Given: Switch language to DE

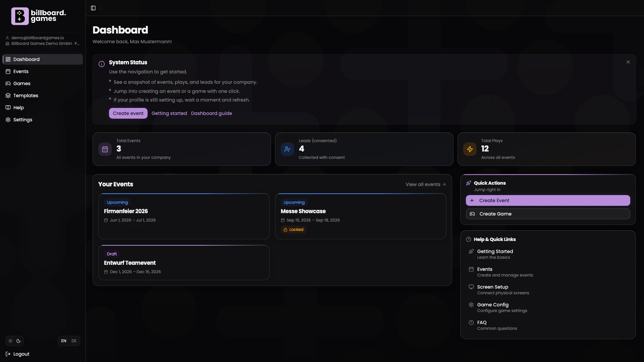Looking at the screenshot, I should (x=74, y=341).
